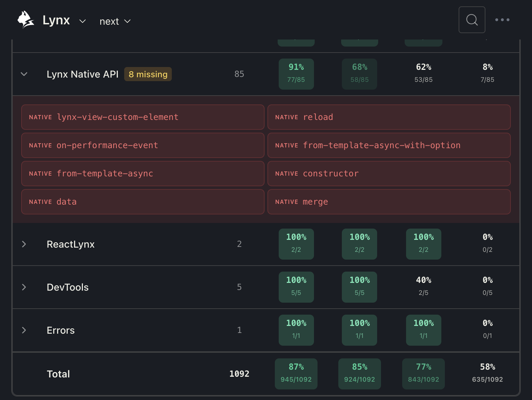Expand the Errors row
This screenshot has width=532, height=400.
click(24, 330)
